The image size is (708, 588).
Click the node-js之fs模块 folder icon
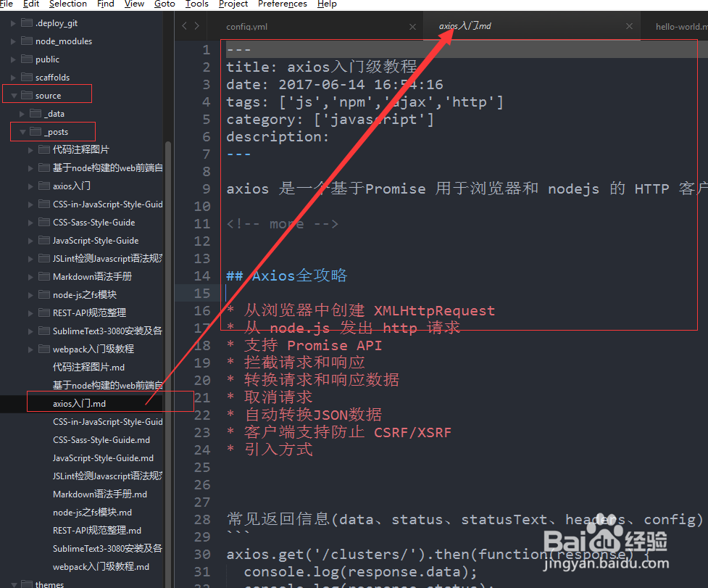[44, 294]
